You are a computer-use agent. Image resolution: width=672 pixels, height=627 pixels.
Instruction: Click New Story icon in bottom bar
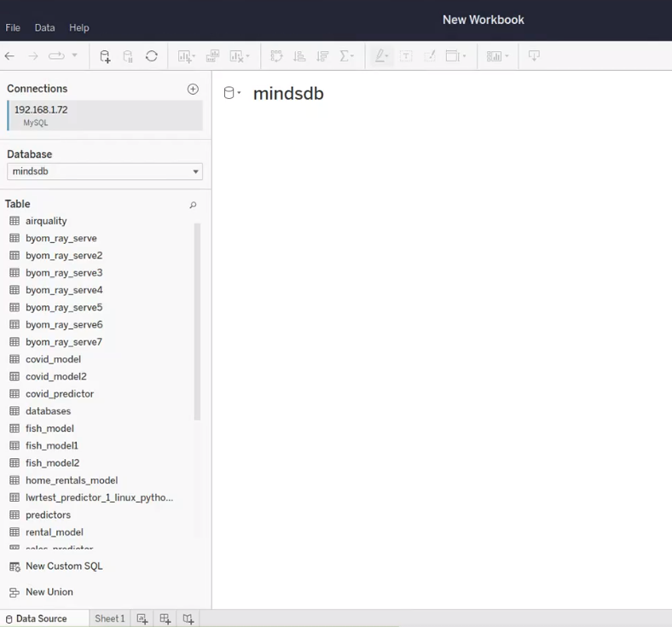pyautogui.click(x=188, y=618)
